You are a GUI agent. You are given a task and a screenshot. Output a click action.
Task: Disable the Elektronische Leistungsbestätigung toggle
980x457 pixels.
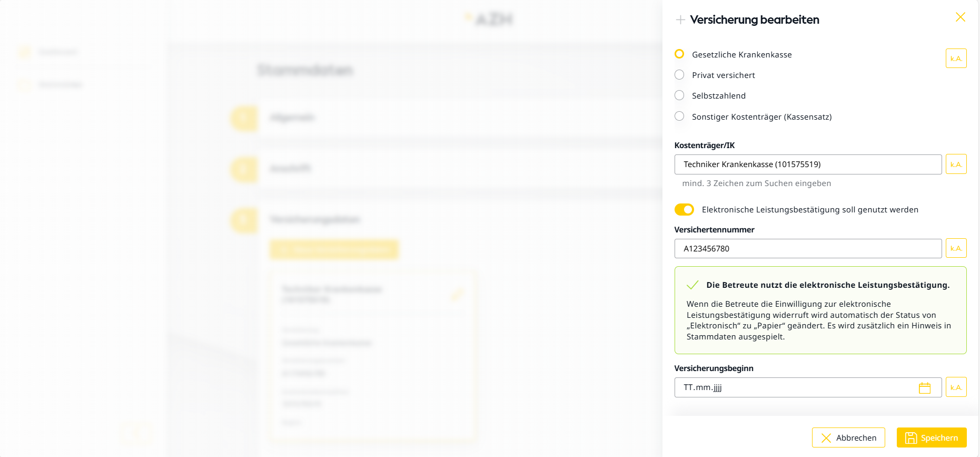tap(684, 210)
